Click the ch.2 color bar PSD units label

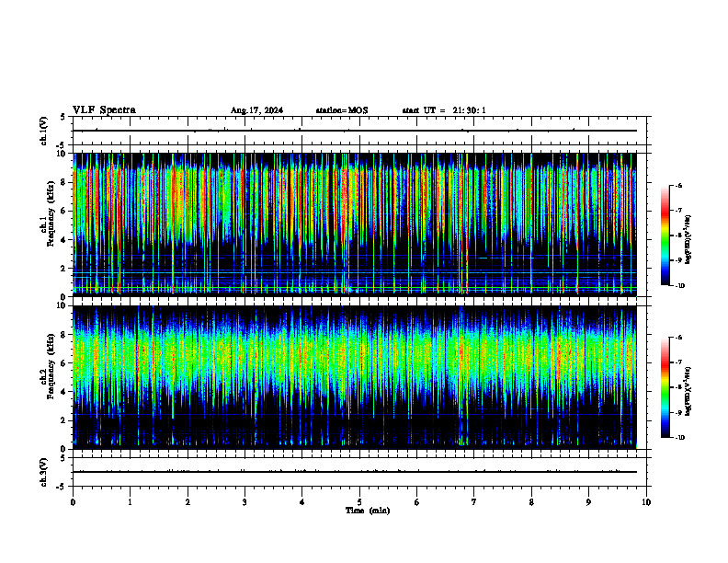688,391
